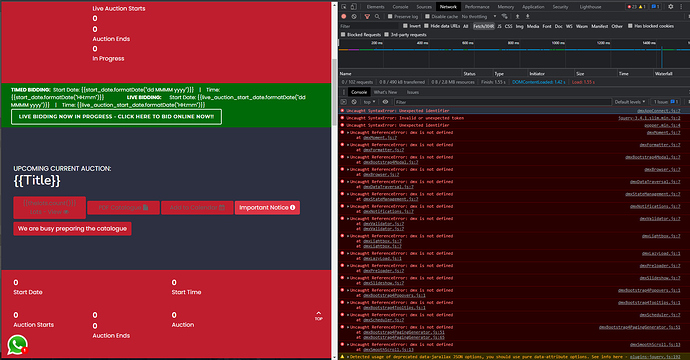Click the import HAR file icon
Viewport: 690px width, 360px height.
coord(518,16)
